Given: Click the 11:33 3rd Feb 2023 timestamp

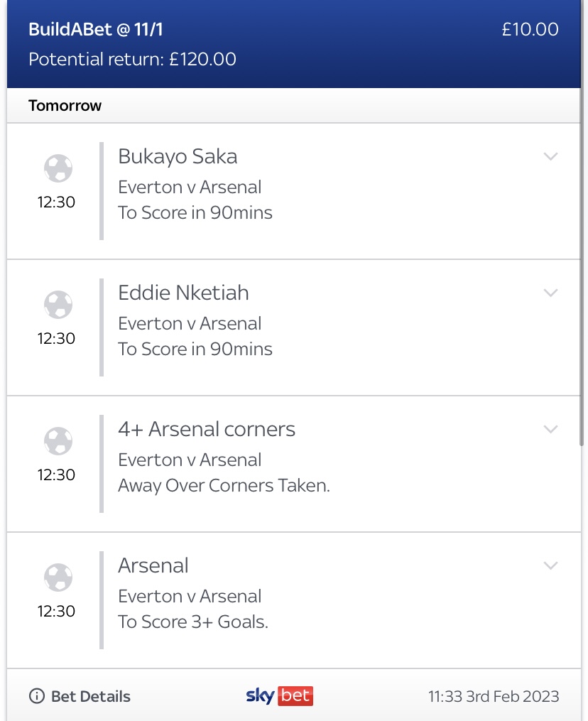Looking at the screenshot, I should [494, 696].
